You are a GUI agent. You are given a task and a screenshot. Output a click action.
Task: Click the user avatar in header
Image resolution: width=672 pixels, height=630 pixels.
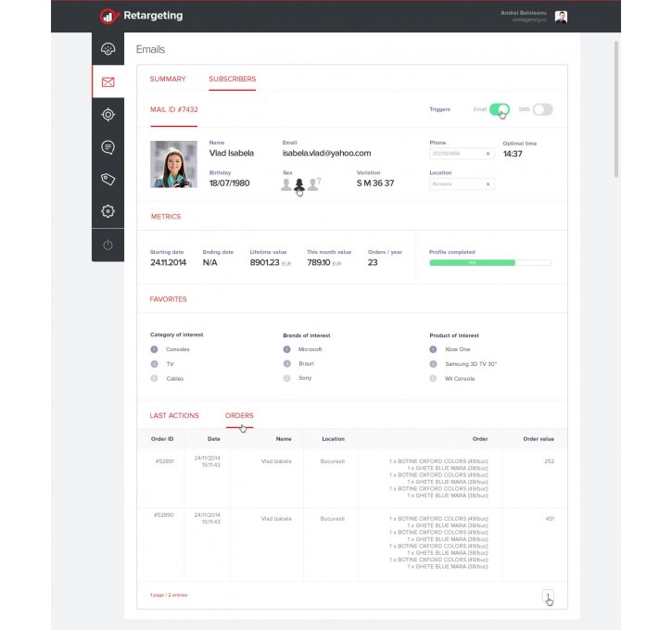coord(561,17)
